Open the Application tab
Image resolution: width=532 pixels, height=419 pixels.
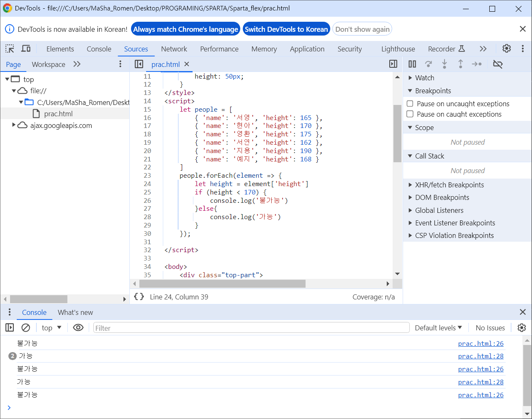pos(307,49)
